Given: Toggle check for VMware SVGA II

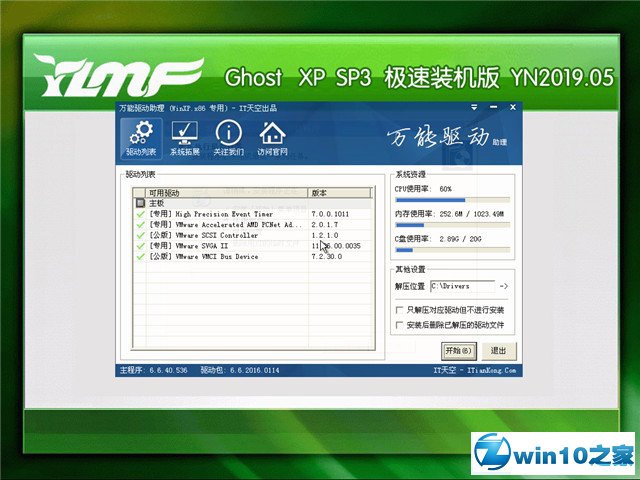Looking at the screenshot, I should click(x=140, y=246).
